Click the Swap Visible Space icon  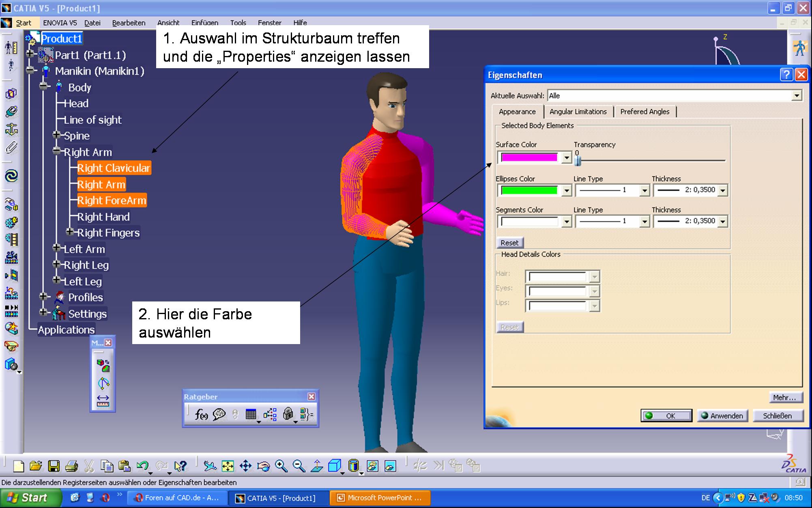click(390, 466)
